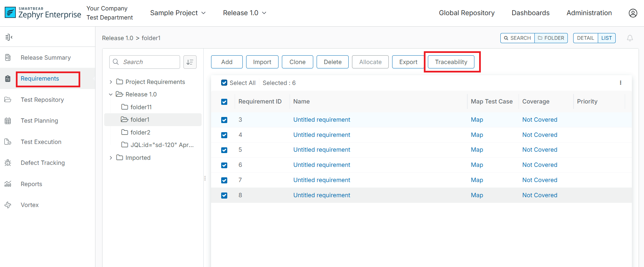Open the Sample Project dropdown
Viewport: 644px width, 267px height.
tap(178, 13)
